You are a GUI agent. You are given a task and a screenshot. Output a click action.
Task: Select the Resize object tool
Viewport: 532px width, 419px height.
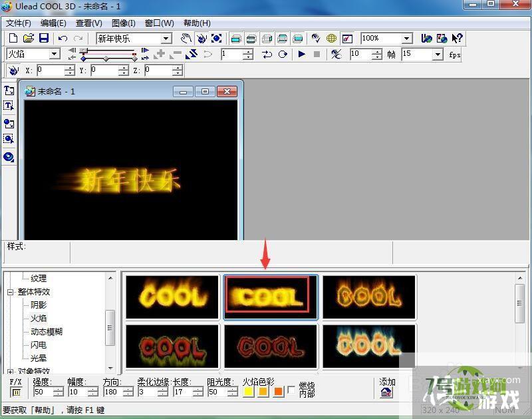217,38
